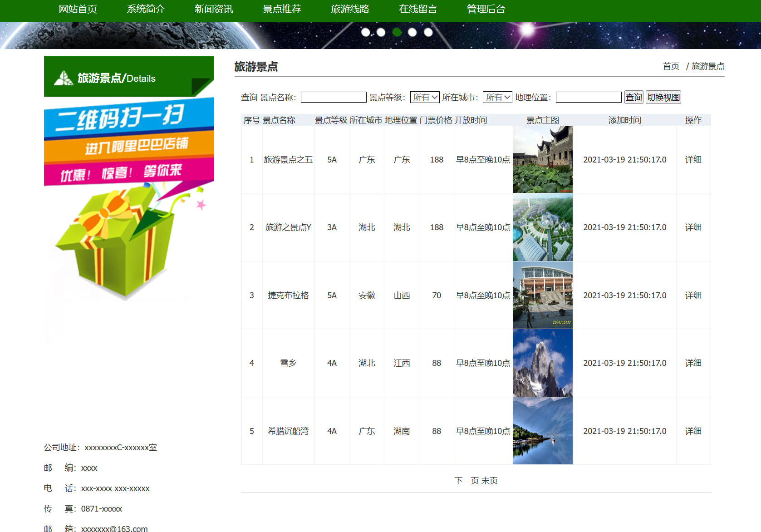Switch to the 新闻资讯 news section
The height and width of the screenshot is (532, 761).
(213, 9)
